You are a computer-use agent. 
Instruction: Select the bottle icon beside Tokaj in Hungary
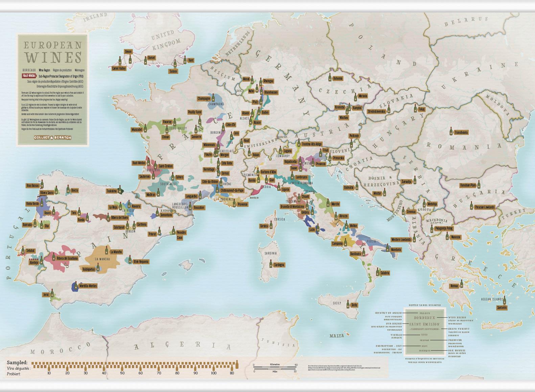(x=416, y=108)
